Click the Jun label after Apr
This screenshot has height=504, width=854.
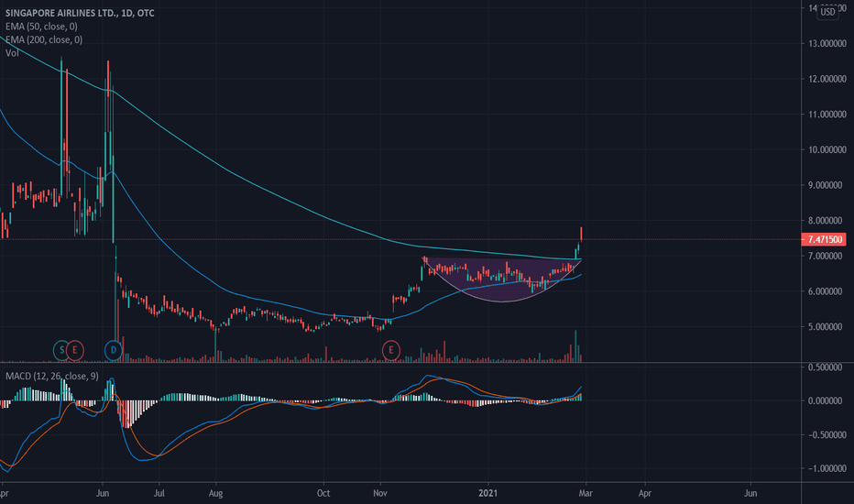tap(750, 493)
